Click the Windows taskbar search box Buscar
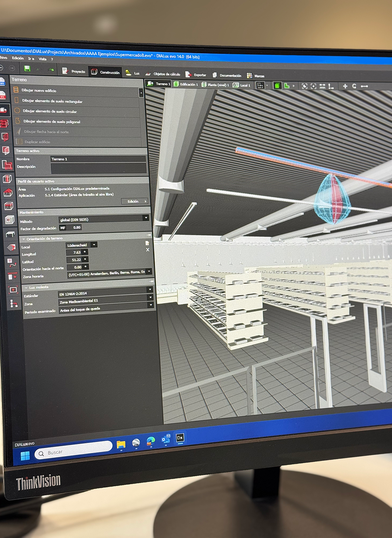Screen dimensions: 392x538 pyautogui.click(x=74, y=450)
